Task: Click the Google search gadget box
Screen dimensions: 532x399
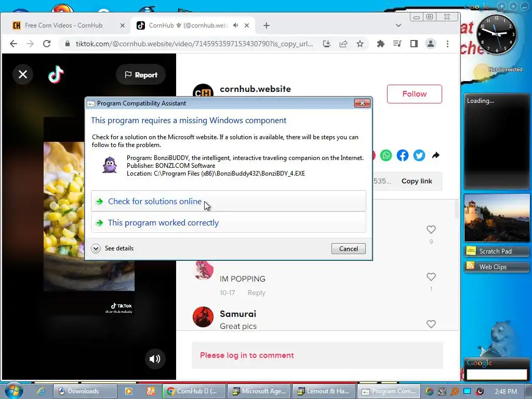Action: coord(497,374)
